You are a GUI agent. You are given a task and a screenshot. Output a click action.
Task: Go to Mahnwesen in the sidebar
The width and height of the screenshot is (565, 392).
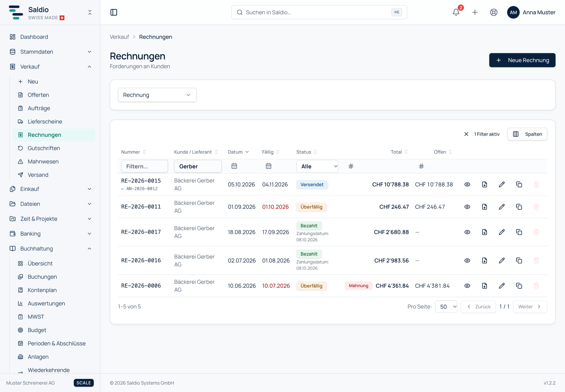click(54, 161)
